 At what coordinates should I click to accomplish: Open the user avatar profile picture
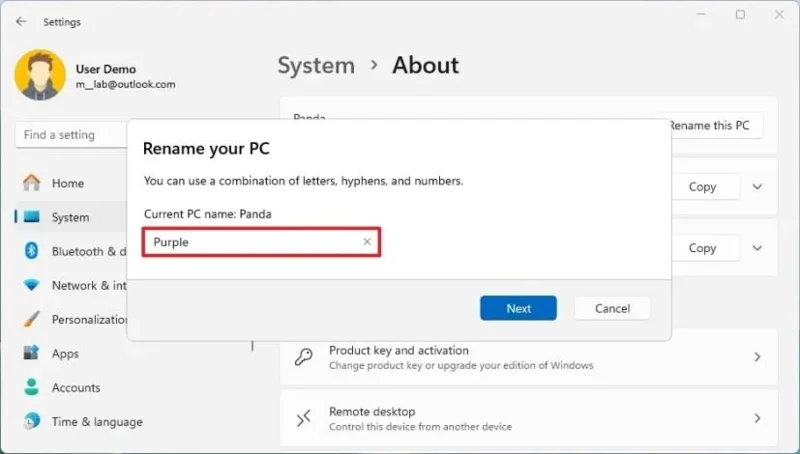(40, 74)
